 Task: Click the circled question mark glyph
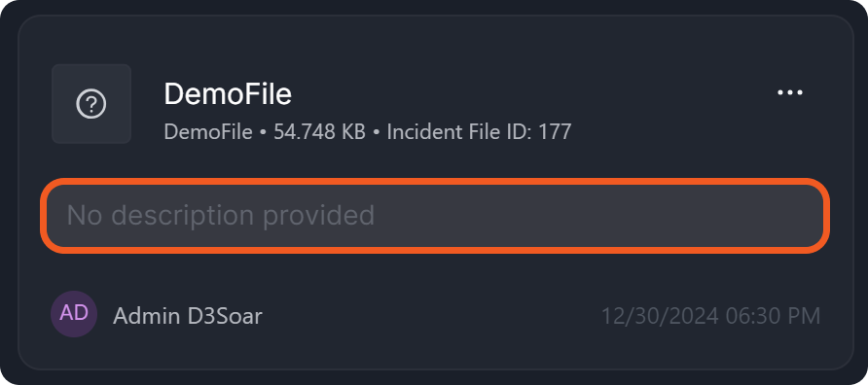tap(91, 104)
